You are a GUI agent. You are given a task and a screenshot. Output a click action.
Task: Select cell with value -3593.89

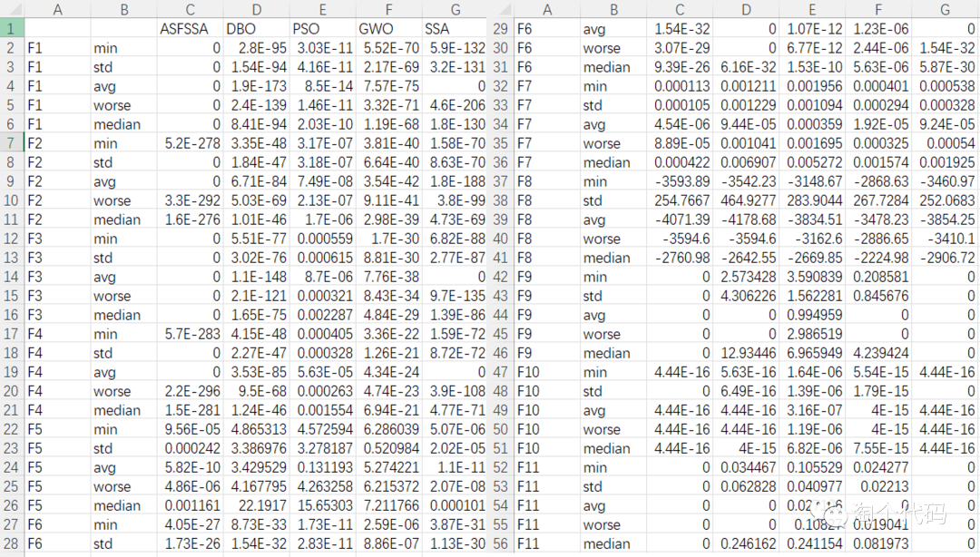click(x=680, y=181)
